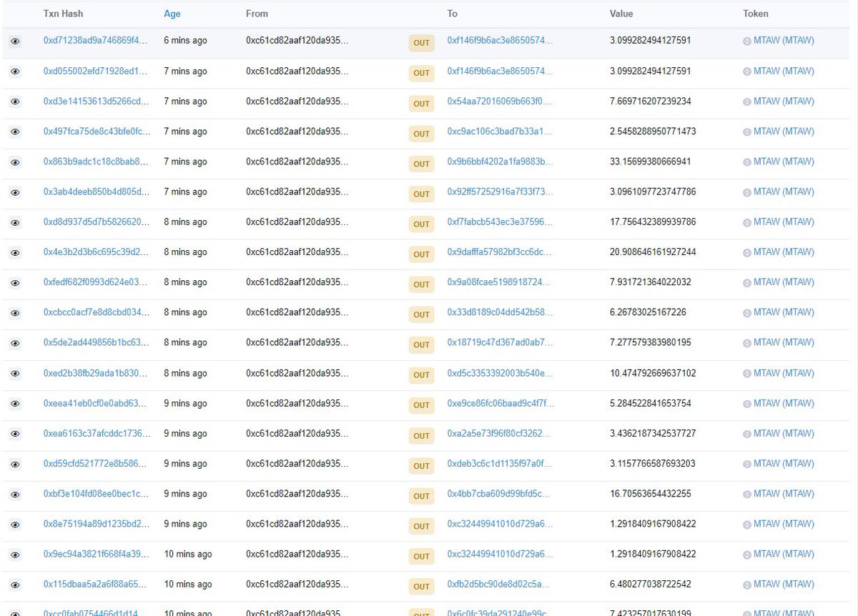Click '6 mins ago' age cell
The width and height of the screenshot is (858, 616).
[185, 41]
